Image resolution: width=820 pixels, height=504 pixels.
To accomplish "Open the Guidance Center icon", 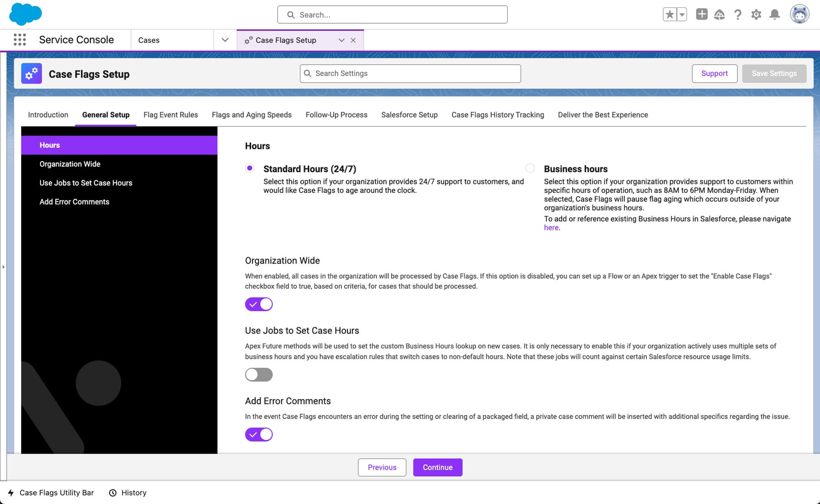I will 719,14.
